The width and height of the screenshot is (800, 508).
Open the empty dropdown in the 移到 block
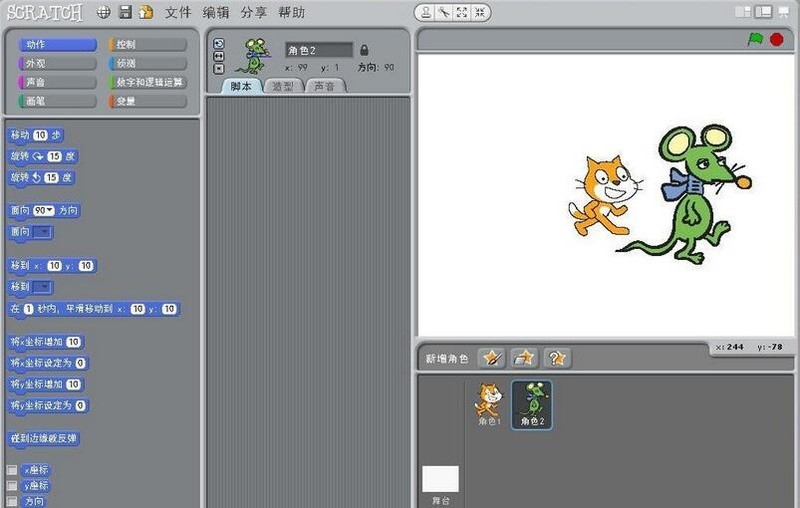(x=42, y=287)
